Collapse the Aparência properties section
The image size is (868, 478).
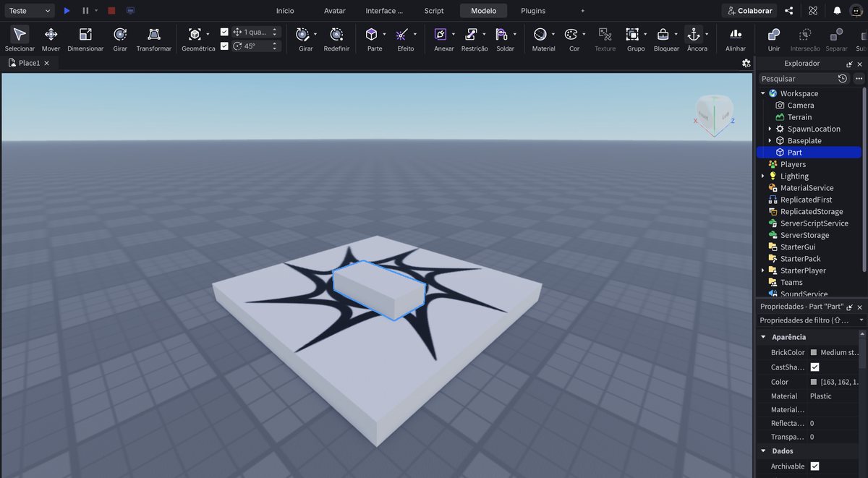coord(762,337)
